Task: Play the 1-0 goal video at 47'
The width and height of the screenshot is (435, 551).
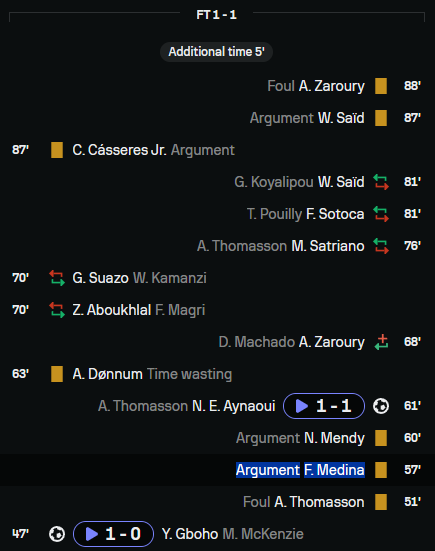Action: [x=113, y=534]
